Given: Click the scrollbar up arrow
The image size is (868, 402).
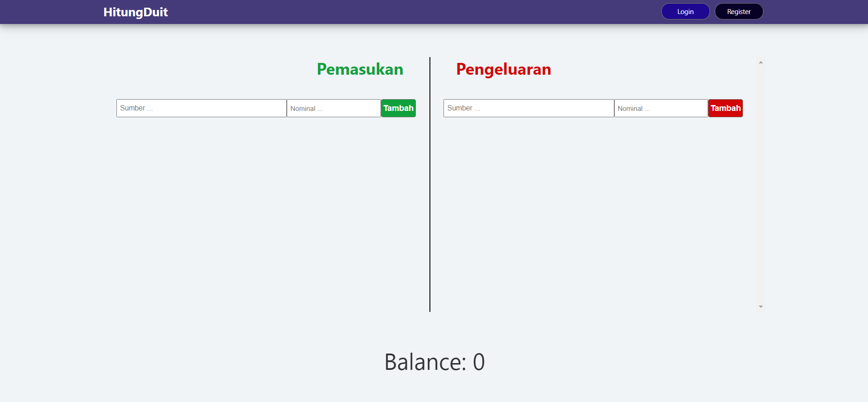Looking at the screenshot, I should coord(761,62).
